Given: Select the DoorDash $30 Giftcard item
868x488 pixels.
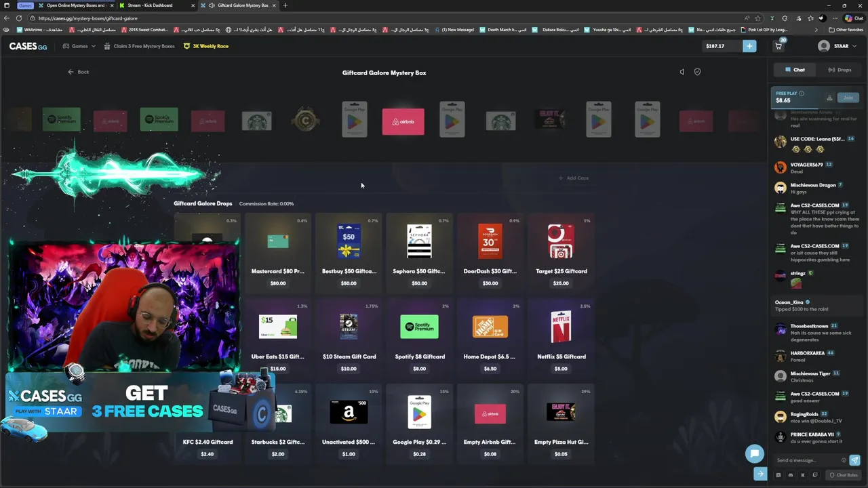Looking at the screenshot, I should point(490,254).
